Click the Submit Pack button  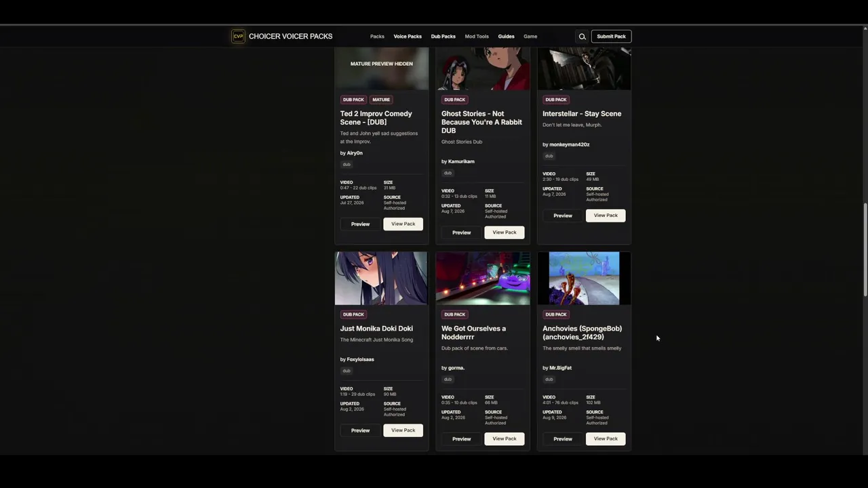point(611,37)
